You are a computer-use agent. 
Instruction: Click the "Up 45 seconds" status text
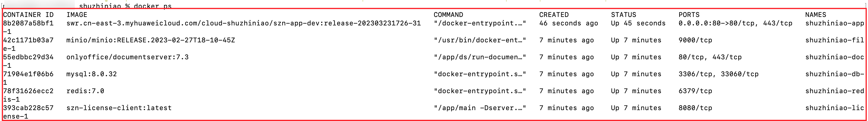638,23
